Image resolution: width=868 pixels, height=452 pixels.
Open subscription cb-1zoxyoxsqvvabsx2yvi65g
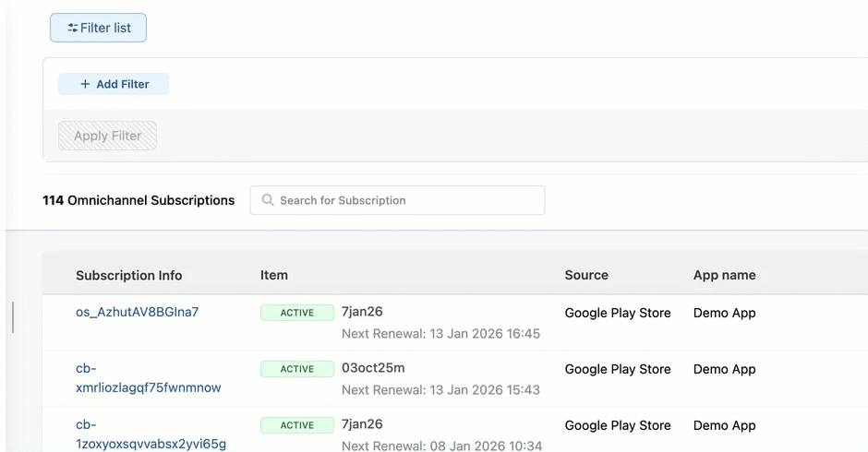(x=151, y=434)
